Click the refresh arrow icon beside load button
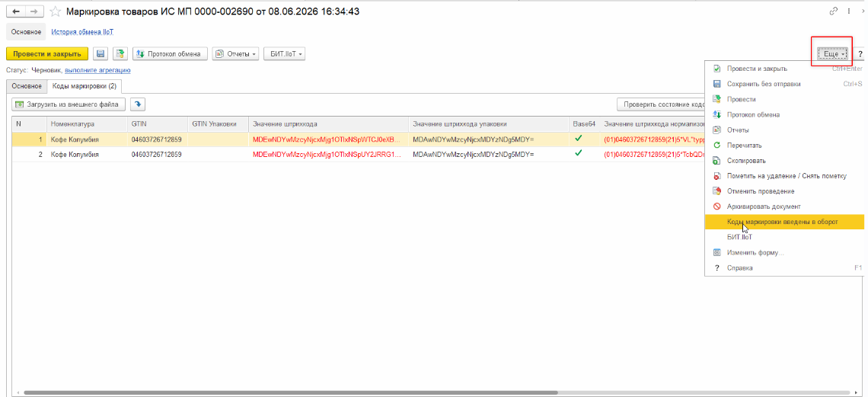Image resolution: width=868 pixels, height=397 pixels. click(x=137, y=104)
